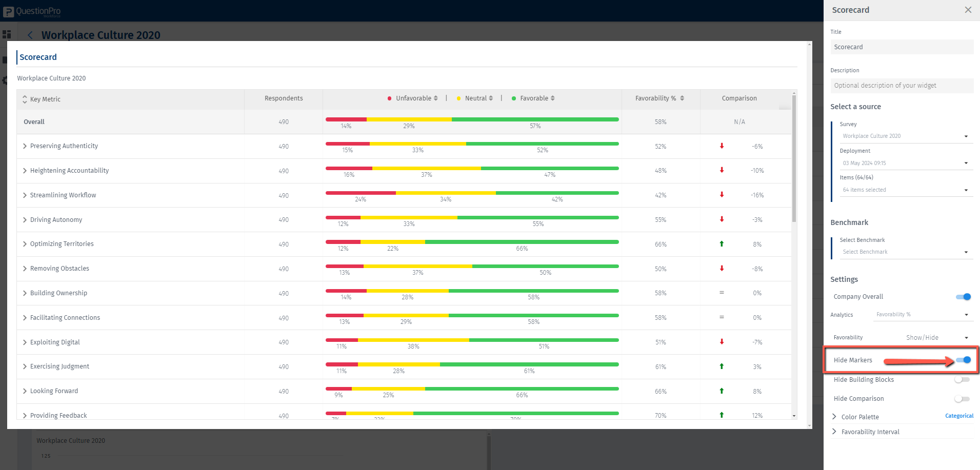Open the dashboard grid icon in sidebar
The image size is (980, 470).
pyautogui.click(x=7, y=34)
